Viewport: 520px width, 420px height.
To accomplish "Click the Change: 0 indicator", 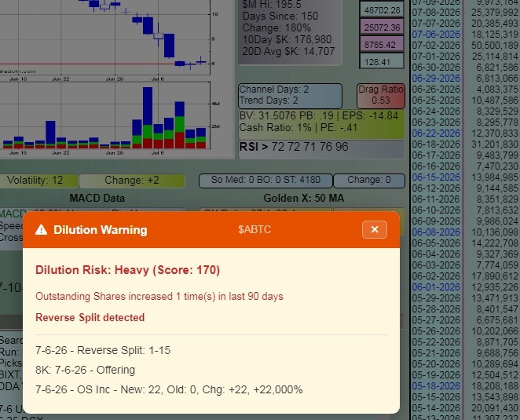I will click(369, 181).
